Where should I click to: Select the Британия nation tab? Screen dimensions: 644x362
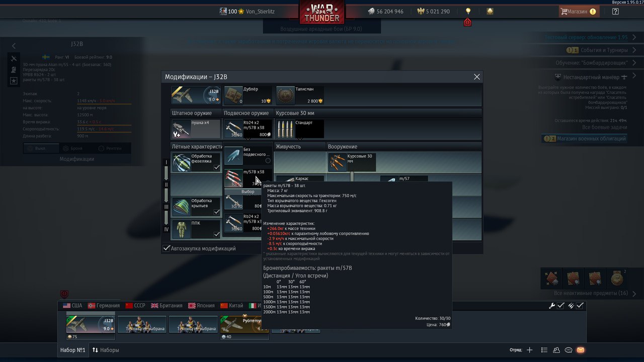coord(167,305)
